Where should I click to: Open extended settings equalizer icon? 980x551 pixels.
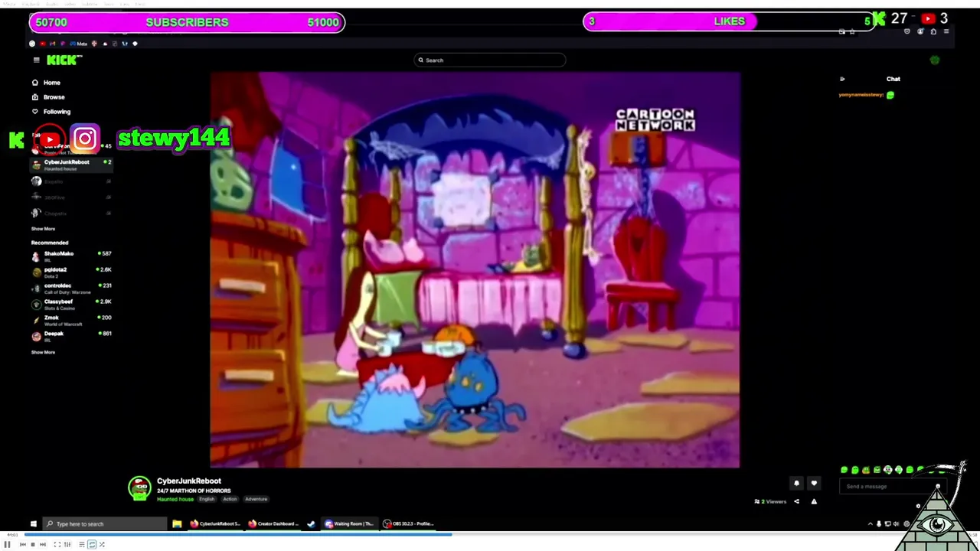coord(67,545)
